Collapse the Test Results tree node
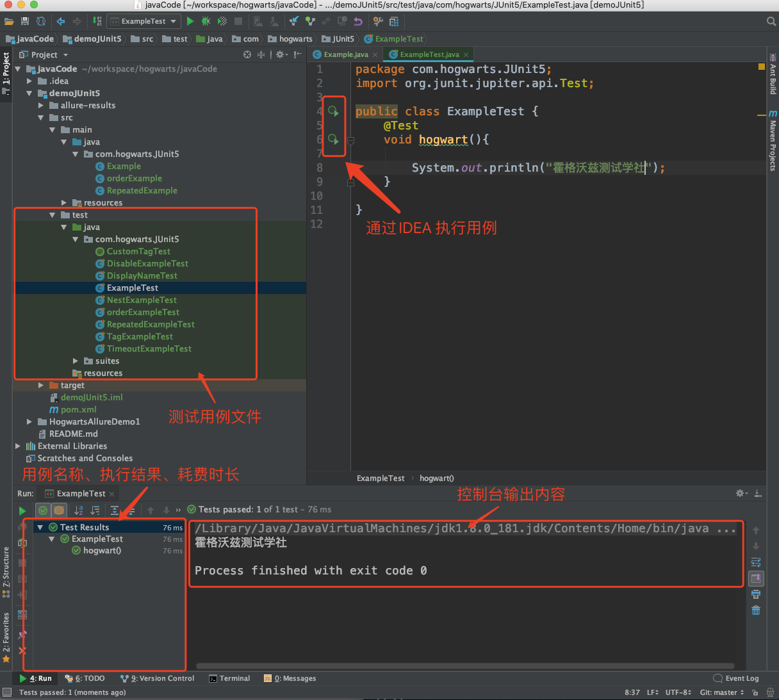 pos(40,528)
